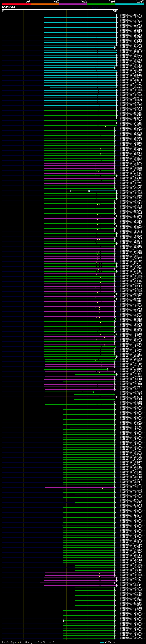Click the 541 query end position label
The width and height of the screenshot is (146, 644).
115,11
